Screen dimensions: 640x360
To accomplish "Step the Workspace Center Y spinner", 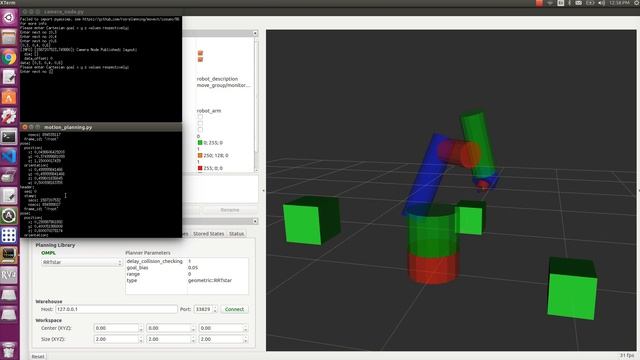I will click(x=193, y=328).
